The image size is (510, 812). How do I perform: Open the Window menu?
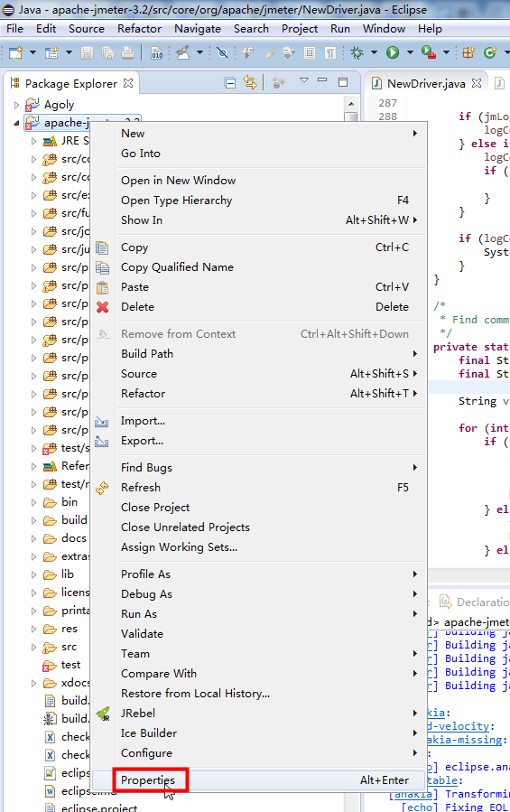pos(384,29)
